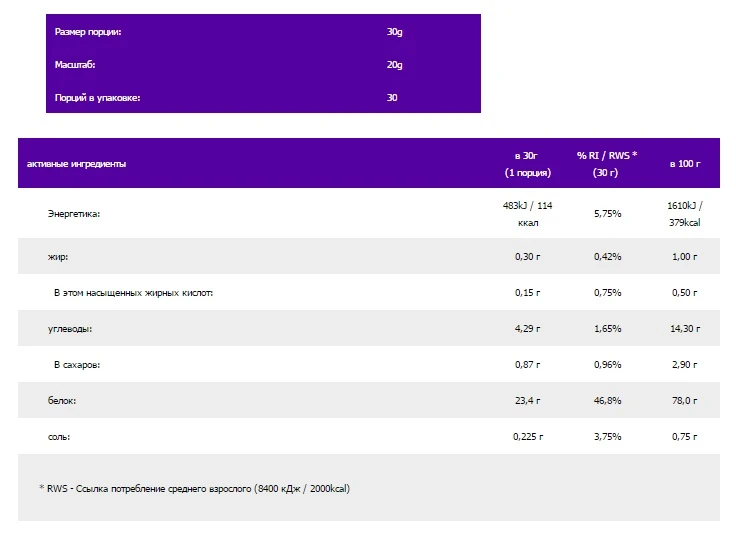Screen dimensions: 736x538
Task: Click the 'Порций в упаковке:' label
Action: [98, 98]
